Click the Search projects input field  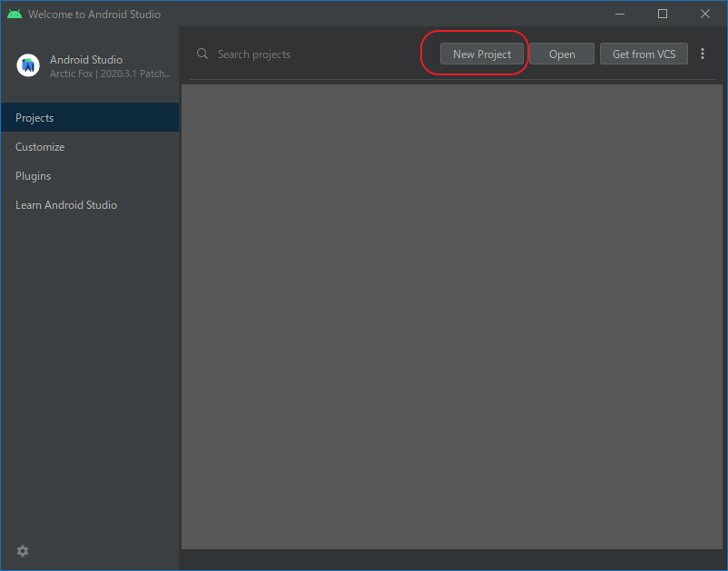pos(272,54)
